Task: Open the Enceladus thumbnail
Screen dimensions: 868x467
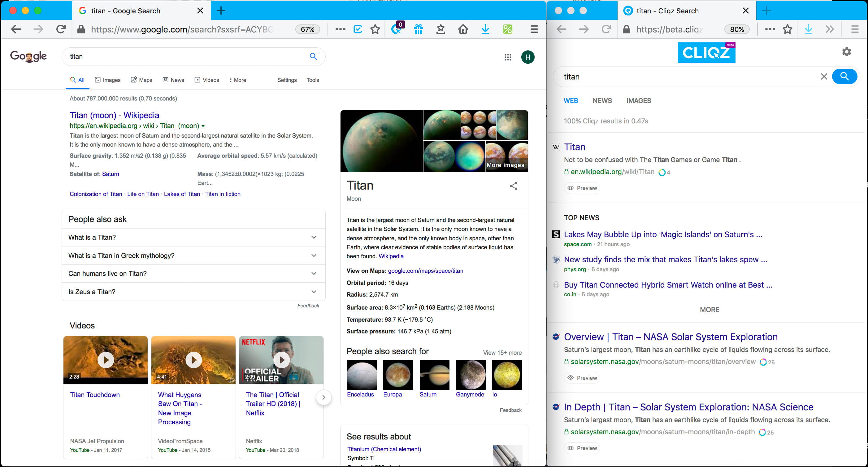Action: 362,375
